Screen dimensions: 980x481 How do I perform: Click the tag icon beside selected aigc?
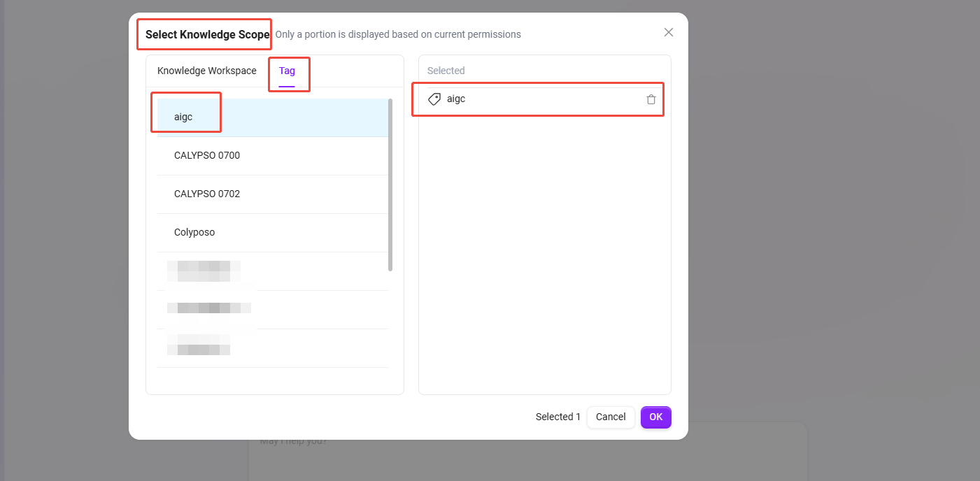tap(434, 99)
